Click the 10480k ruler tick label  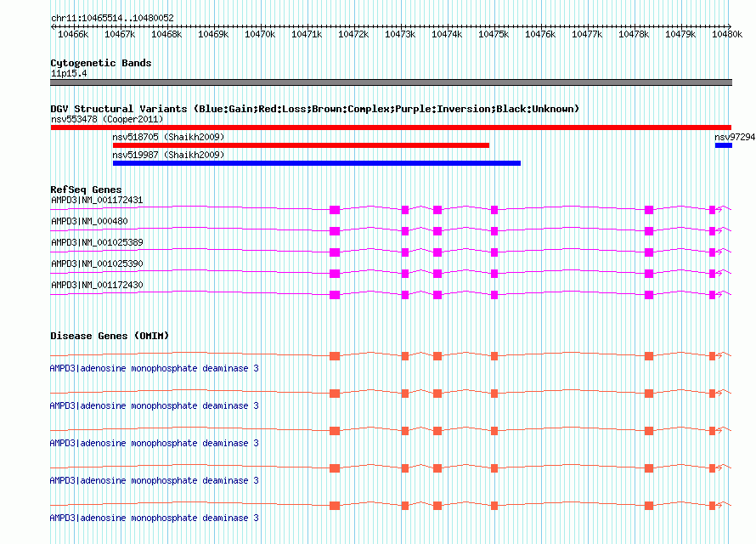click(728, 34)
